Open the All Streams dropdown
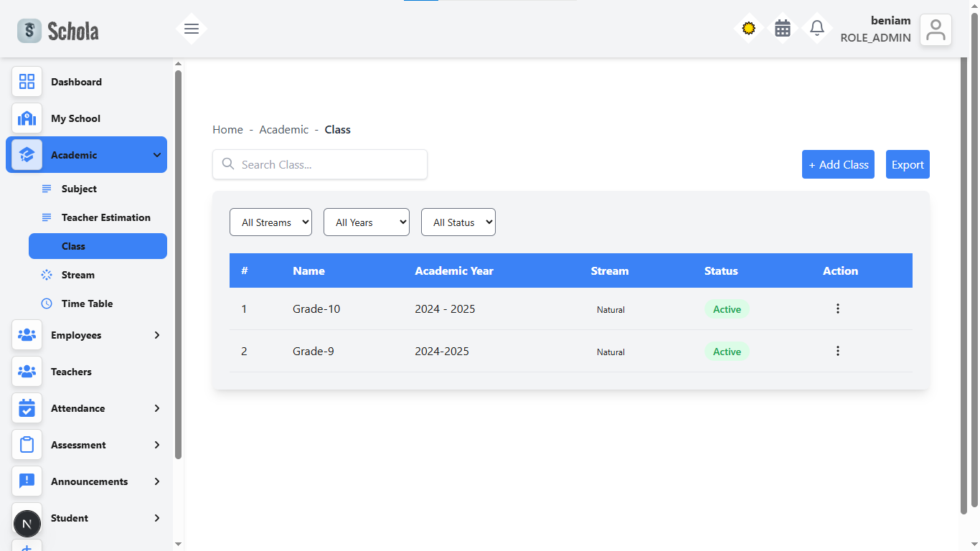The image size is (980, 551). [270, 222]
